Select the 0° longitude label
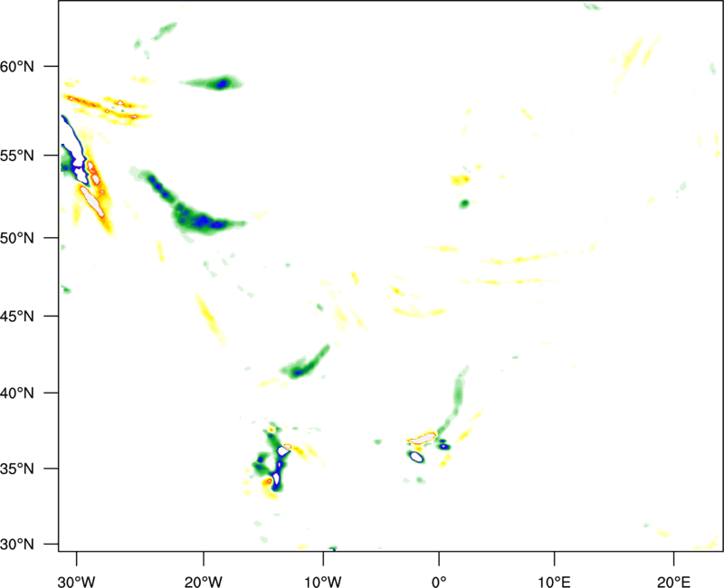 439,582
